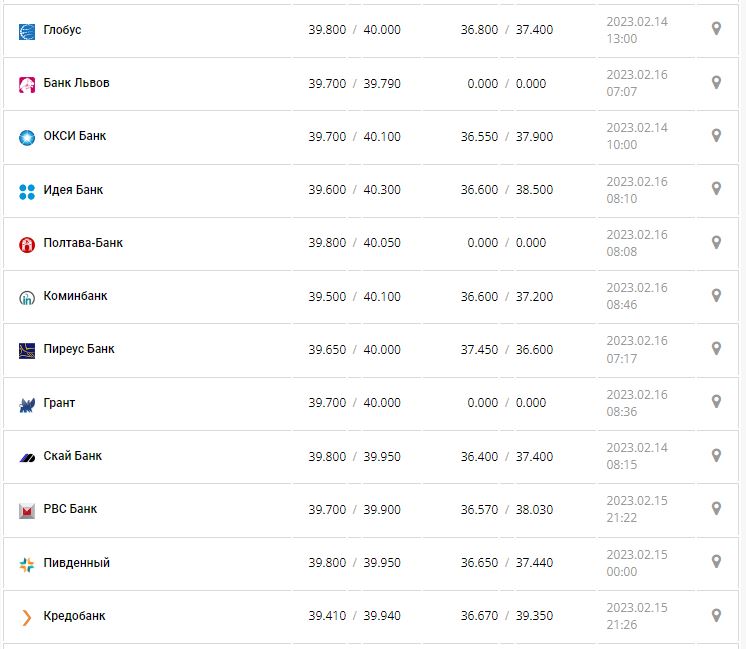746x649 pixels.
Task: Click the Идея Банк logo icon
Action: coord(27,191)
